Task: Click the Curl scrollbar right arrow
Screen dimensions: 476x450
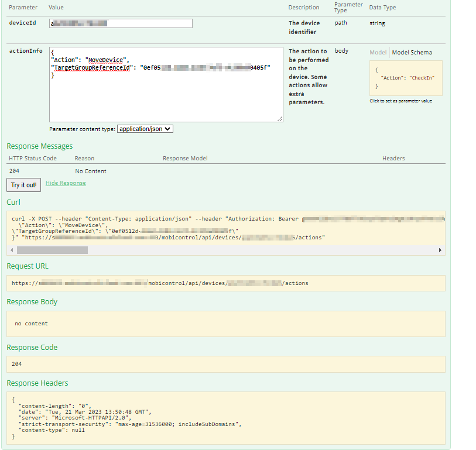Action: [440, 250]
